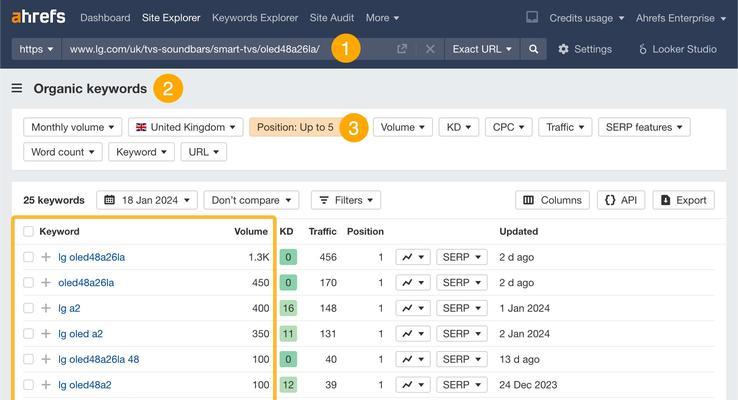
Task: Go to Dashboard
Action: pyautogui.click(x=105, y=18)
